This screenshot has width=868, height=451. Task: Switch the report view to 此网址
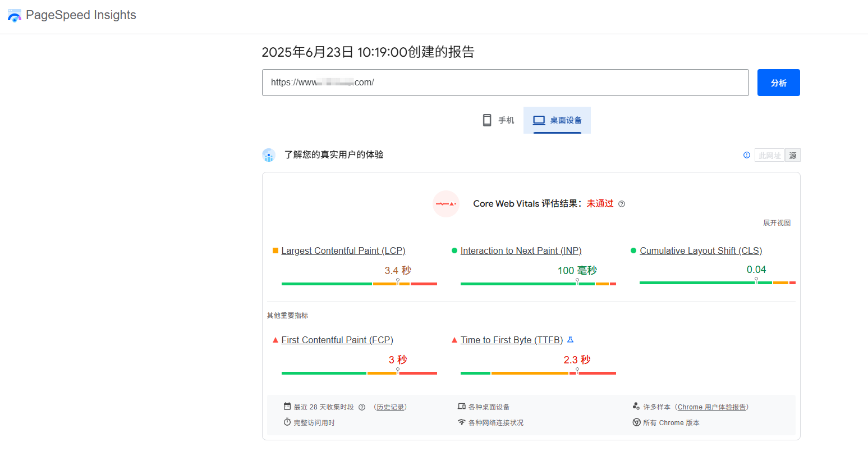769,156
